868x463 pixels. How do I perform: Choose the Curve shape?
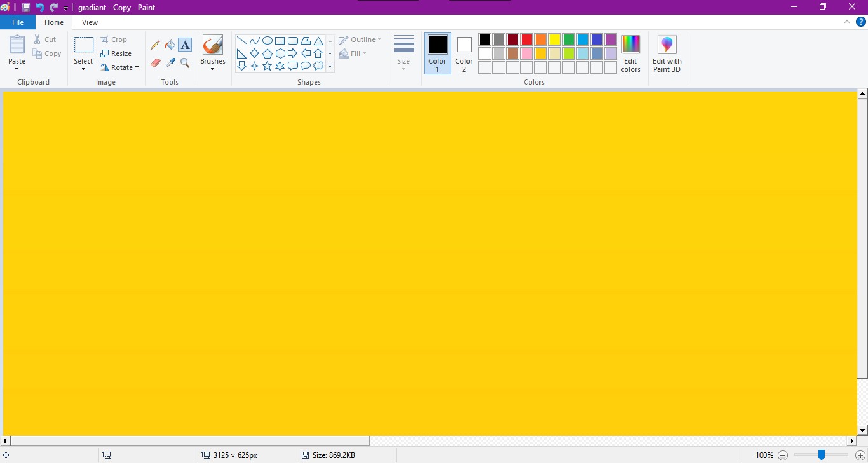pyautogui.click(x=254, y=41)
